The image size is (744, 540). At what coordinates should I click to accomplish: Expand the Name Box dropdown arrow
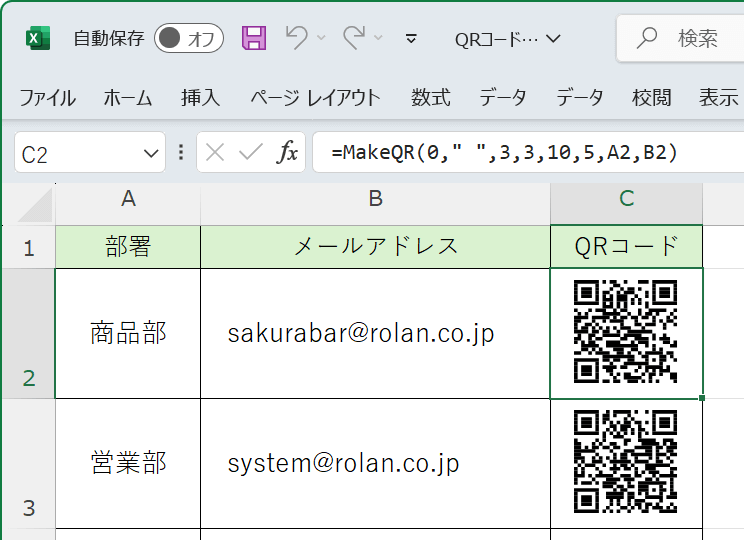151,153
